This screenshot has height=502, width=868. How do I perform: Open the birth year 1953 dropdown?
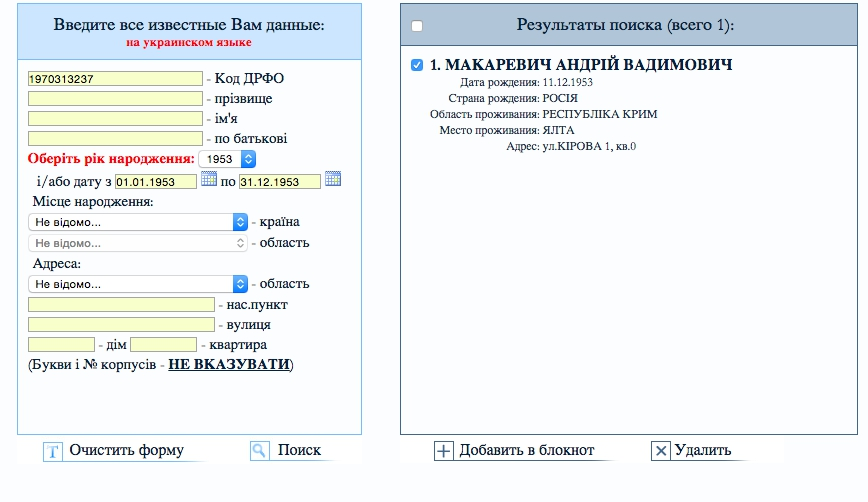click(228, 159)
